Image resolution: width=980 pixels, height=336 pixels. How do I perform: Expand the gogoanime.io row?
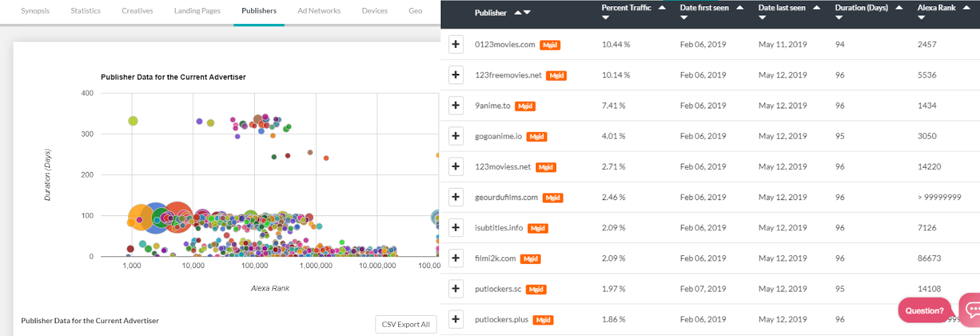[x=456, y=136]
